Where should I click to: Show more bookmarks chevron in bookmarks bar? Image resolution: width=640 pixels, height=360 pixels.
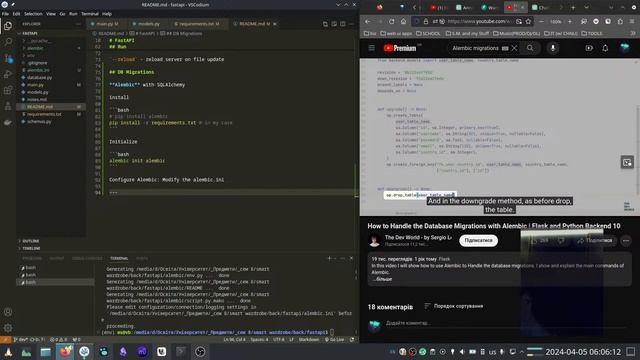[633, 33]
